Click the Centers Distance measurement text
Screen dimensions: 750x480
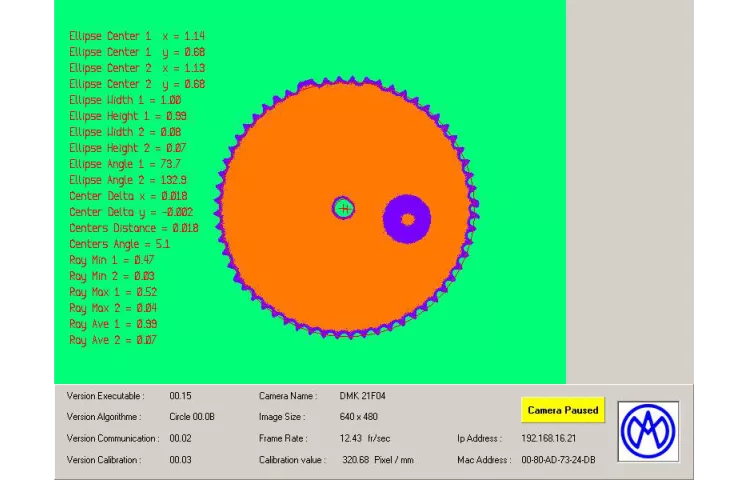click(133, 228)
